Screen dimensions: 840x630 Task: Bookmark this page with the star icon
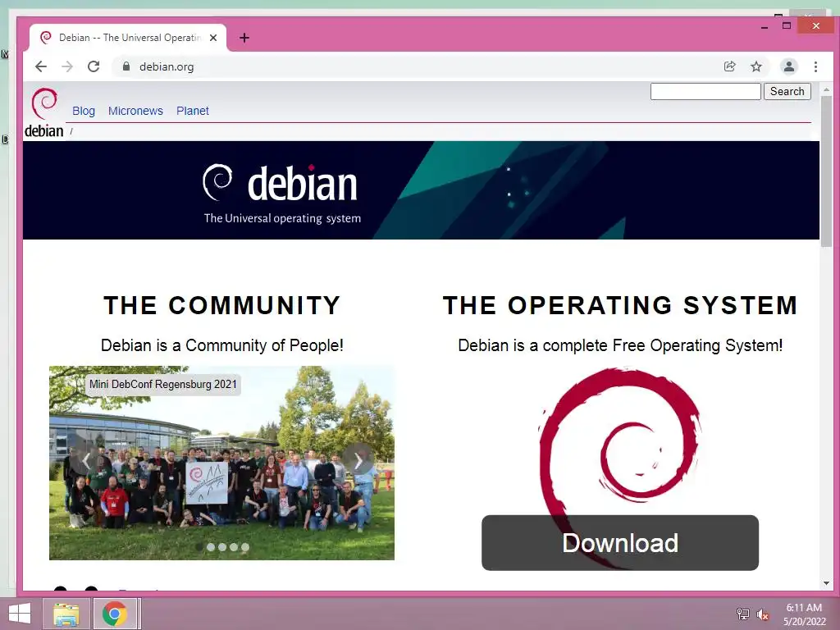pos(756,66)
